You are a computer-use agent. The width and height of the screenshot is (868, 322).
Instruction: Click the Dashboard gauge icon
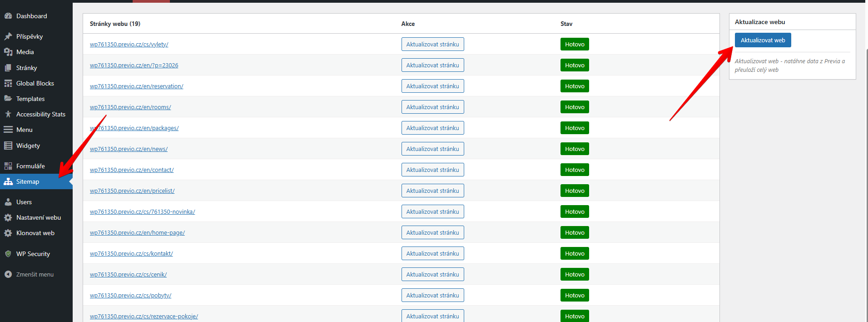8,16
